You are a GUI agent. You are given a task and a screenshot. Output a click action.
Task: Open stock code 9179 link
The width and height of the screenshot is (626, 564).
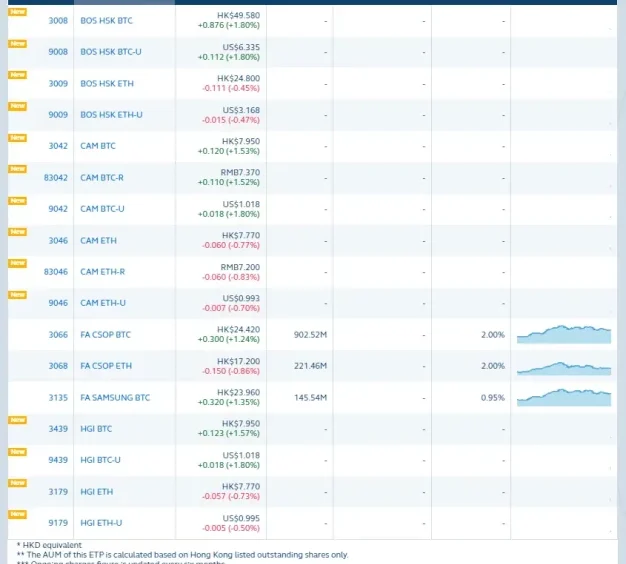[x=58, y=523]
